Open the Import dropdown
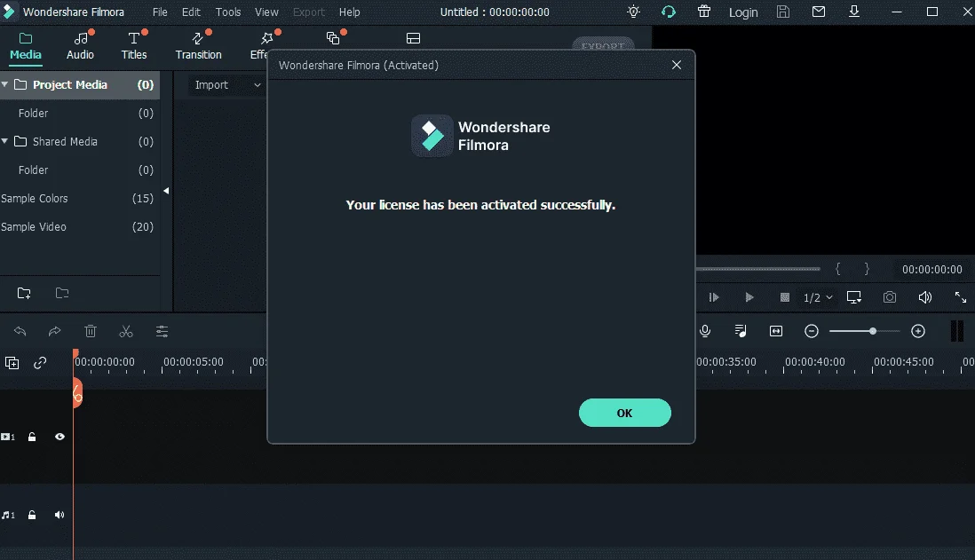Image resolution: width=975 pixels, height=560 pixels. tap(227, 85)
